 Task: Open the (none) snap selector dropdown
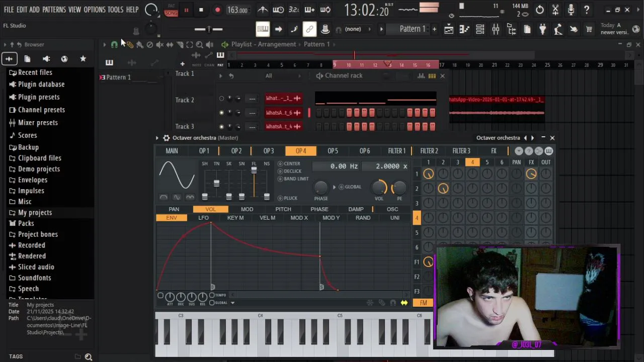(357, 29)
